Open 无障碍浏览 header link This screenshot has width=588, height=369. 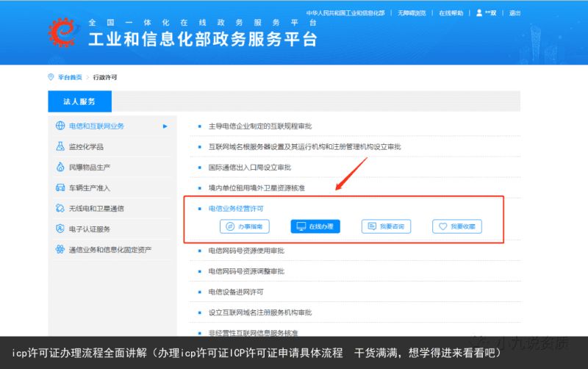[412, 13]
